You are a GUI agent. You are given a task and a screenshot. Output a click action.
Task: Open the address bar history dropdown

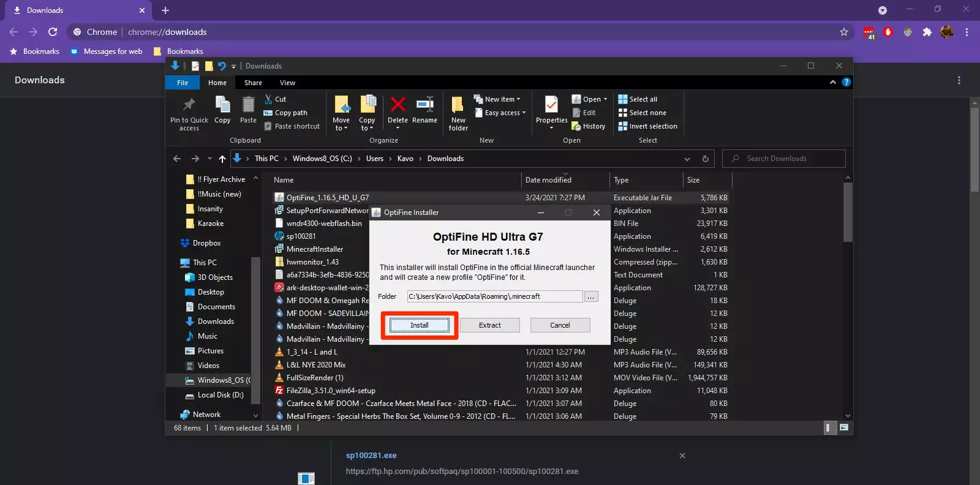point(687,159)
